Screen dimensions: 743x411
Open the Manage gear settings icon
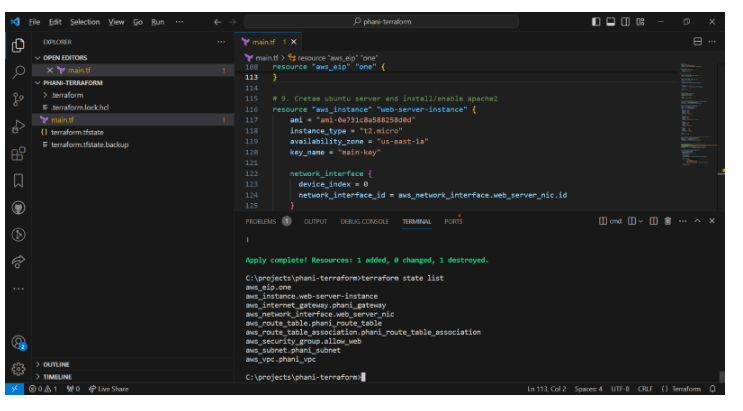click(18, 368)
